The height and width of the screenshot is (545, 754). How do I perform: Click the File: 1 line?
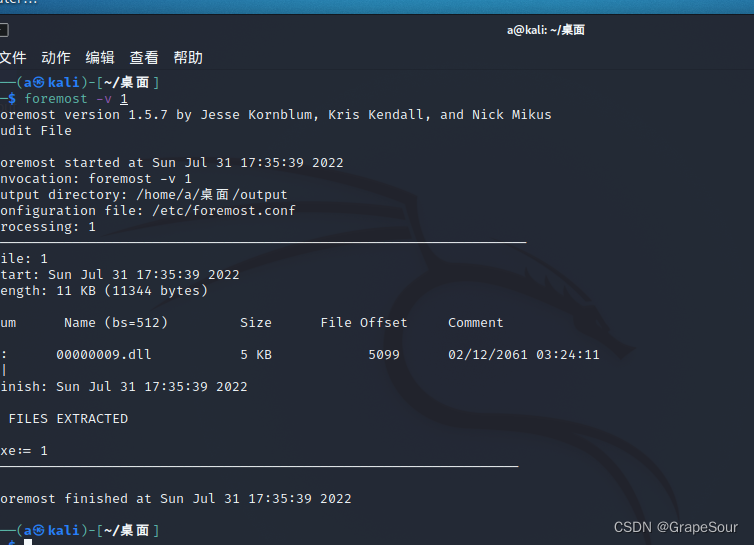24,259
